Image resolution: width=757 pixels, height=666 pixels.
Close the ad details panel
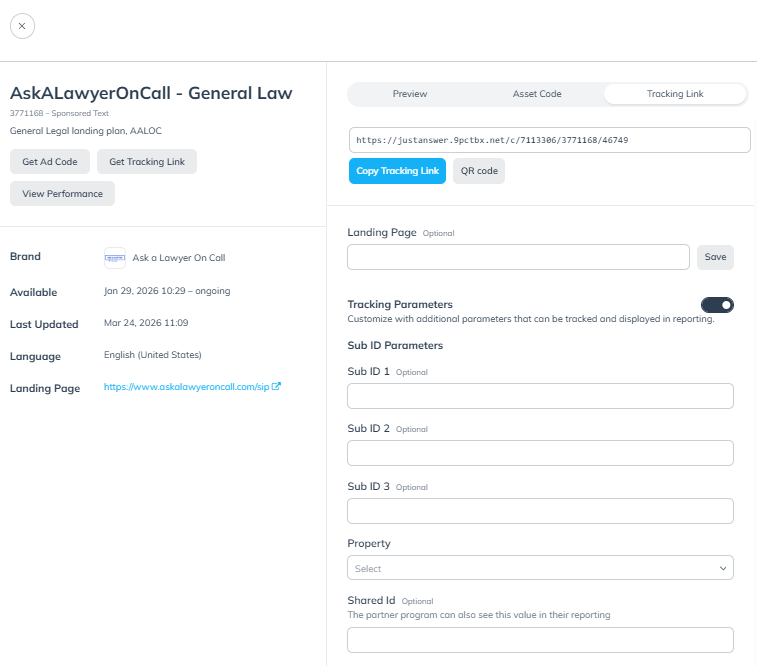coord(22,26)
